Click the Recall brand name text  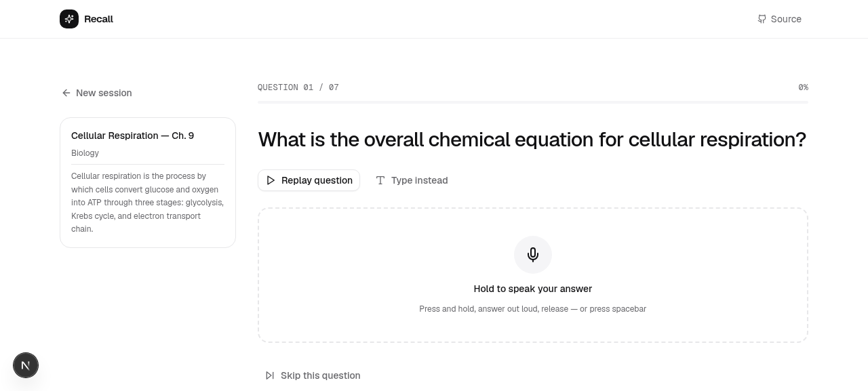click(x=98, y=19)
